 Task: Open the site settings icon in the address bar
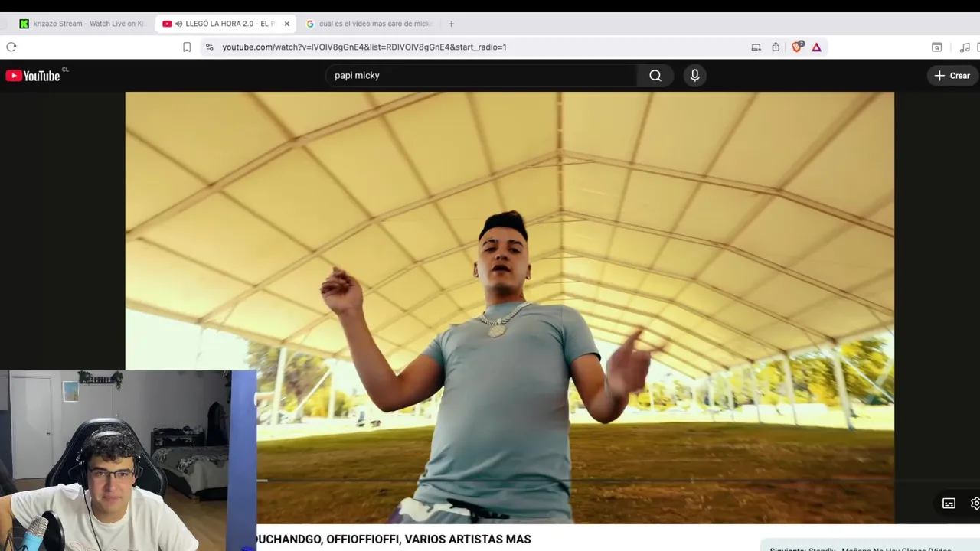point(209,47)
